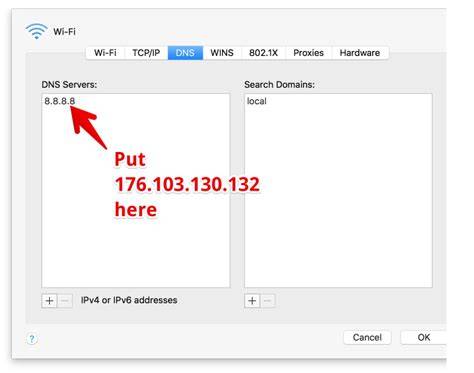Switch to the TCP/IP tab

click(x=146, y=53)
